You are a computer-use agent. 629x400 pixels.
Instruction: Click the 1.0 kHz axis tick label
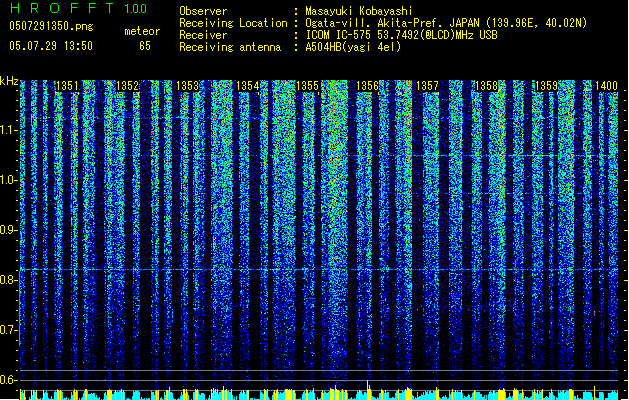pos(8,180)
